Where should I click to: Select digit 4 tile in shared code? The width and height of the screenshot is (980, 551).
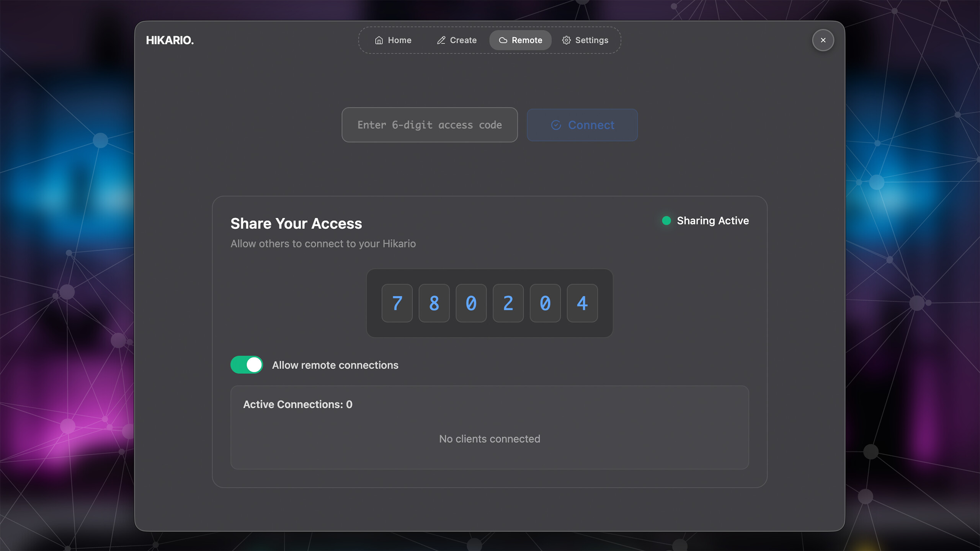[x=582, y=303]
